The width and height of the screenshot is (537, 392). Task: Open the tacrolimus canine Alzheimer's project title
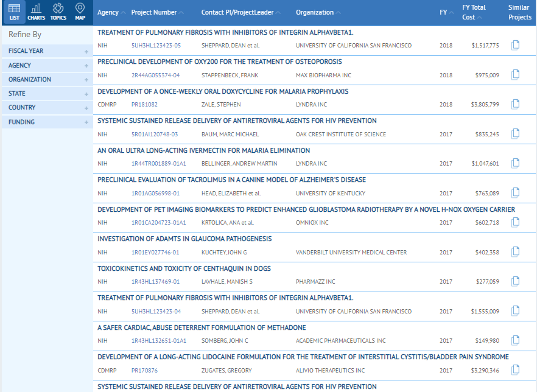(x=231, y=180)
